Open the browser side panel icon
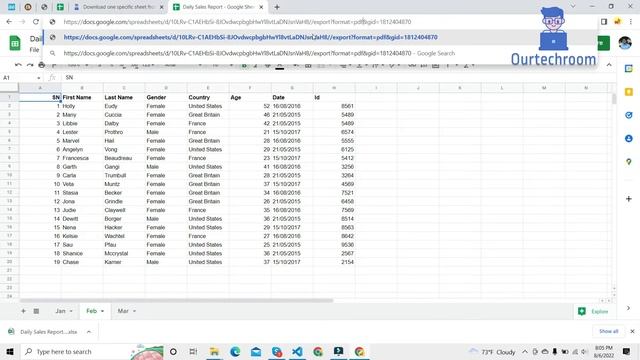 604,22
